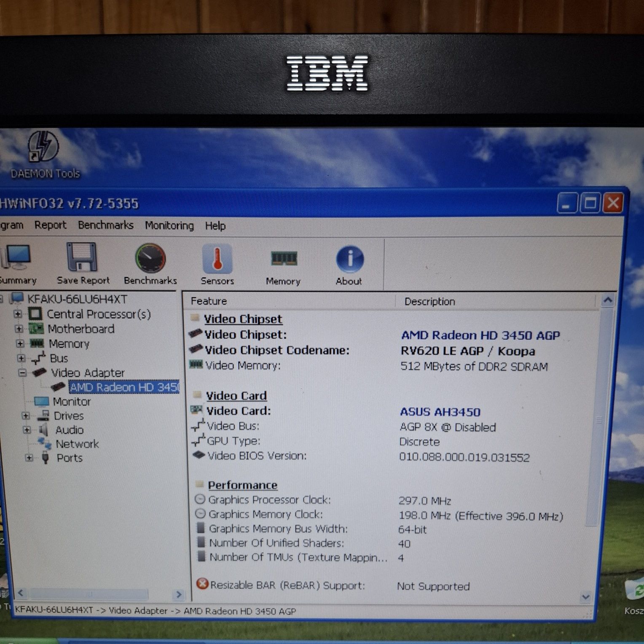Select AMD Radeon HD 3450 tree item

pos(124,387)
